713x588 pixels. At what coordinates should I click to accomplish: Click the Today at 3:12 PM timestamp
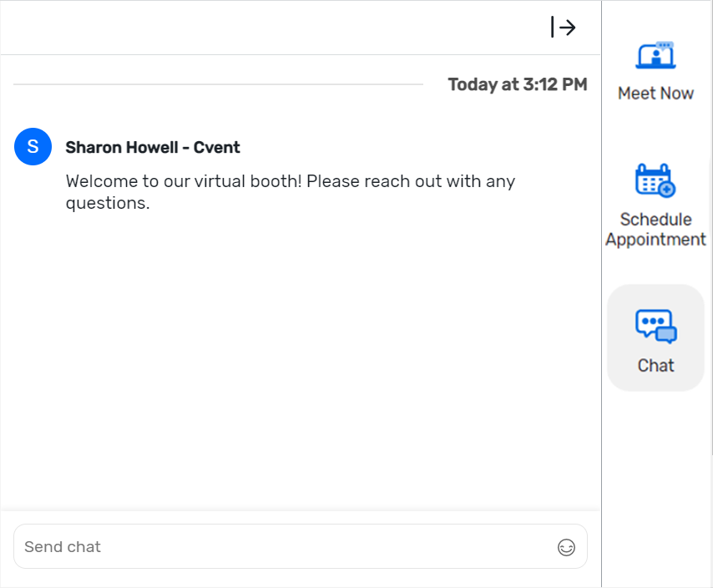(517, 84)
